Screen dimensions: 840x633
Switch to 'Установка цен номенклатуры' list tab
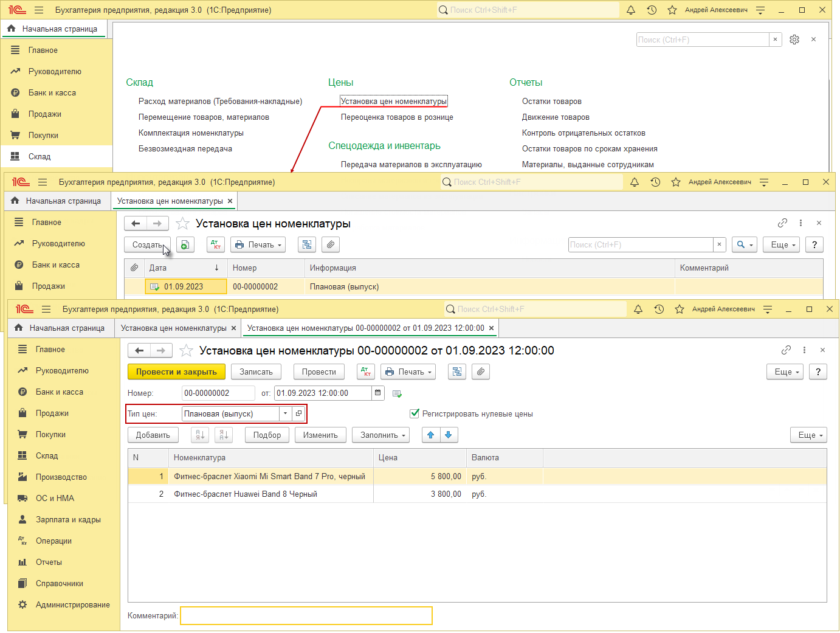[173, 328]
